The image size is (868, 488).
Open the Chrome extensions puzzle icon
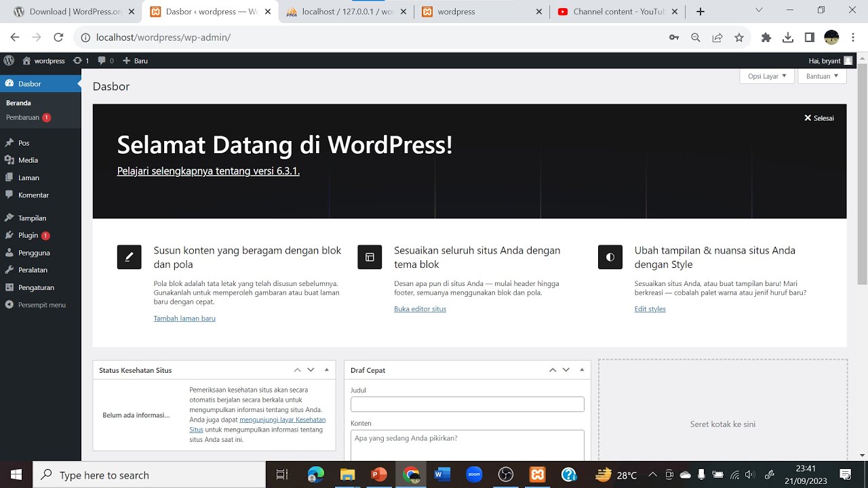coord(766,38)
